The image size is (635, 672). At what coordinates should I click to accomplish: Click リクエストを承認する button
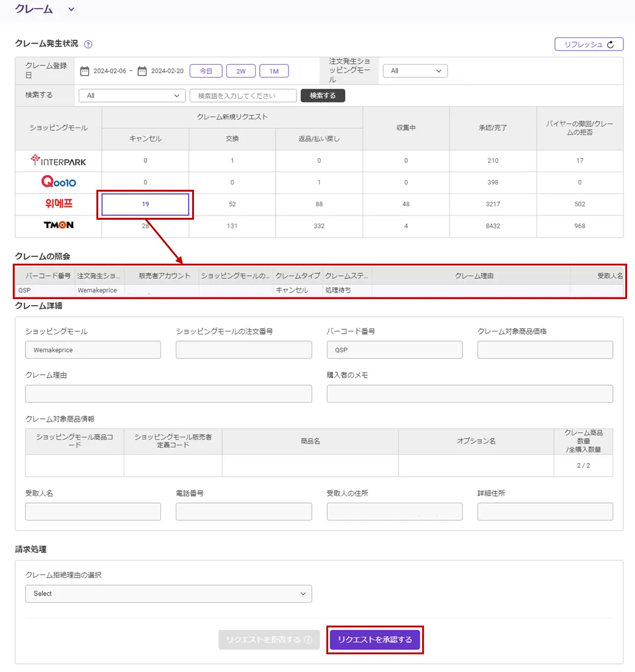click(375, 640)
